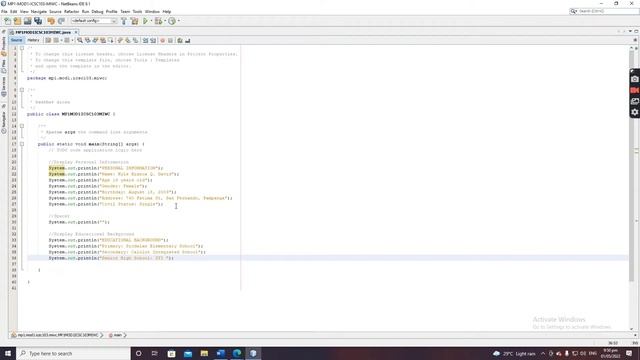Save all files with the Save All icon
Screen dimensions: 640x360
(x=38, y=21)
